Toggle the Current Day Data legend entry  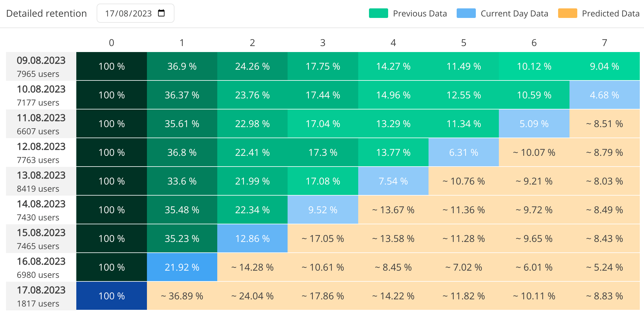coord(514,13)
